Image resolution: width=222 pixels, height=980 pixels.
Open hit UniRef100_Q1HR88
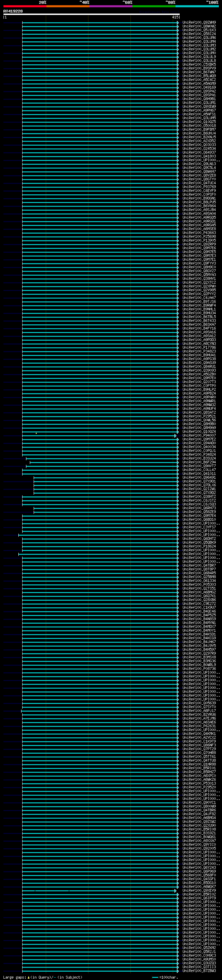pyautogui.click(x=199, y=764)
